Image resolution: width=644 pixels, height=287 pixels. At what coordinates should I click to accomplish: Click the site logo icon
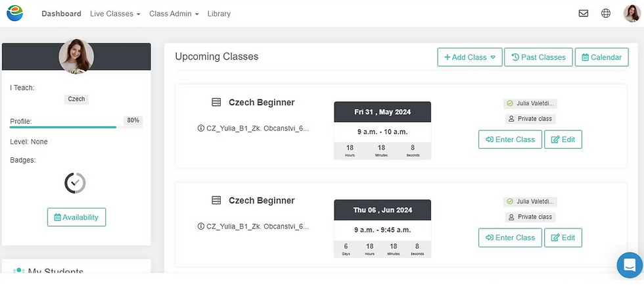tap(14, 13)
